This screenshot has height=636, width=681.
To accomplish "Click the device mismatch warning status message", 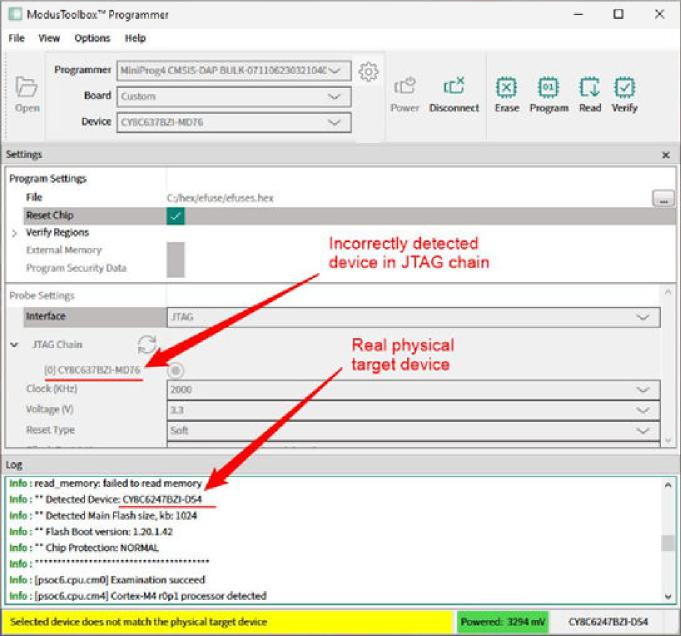I will pyautogui.click(x=139, y=622).
